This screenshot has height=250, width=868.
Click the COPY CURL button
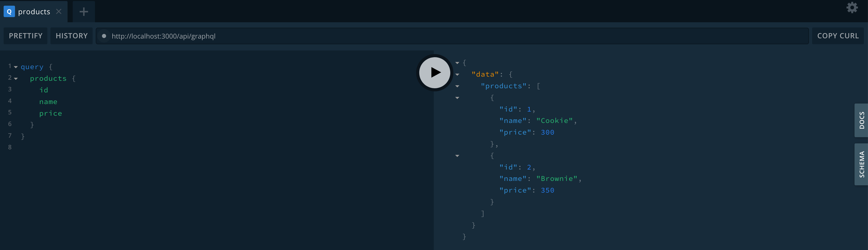click(x=838, y=35)
